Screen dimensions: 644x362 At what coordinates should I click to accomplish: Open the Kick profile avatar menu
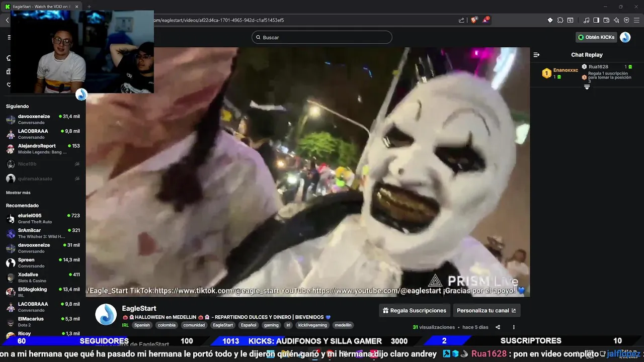coord(625,37)
